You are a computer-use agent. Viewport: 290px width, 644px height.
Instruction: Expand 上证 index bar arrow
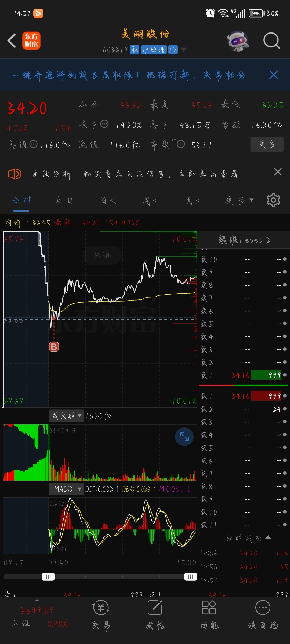click(37, 601)
